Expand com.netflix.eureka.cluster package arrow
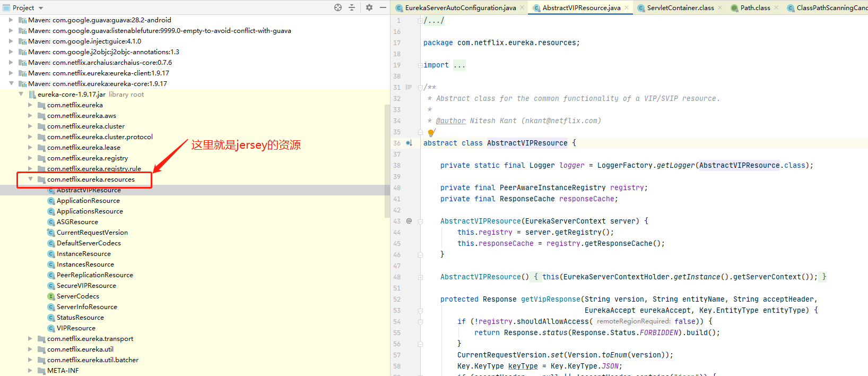 30,126
